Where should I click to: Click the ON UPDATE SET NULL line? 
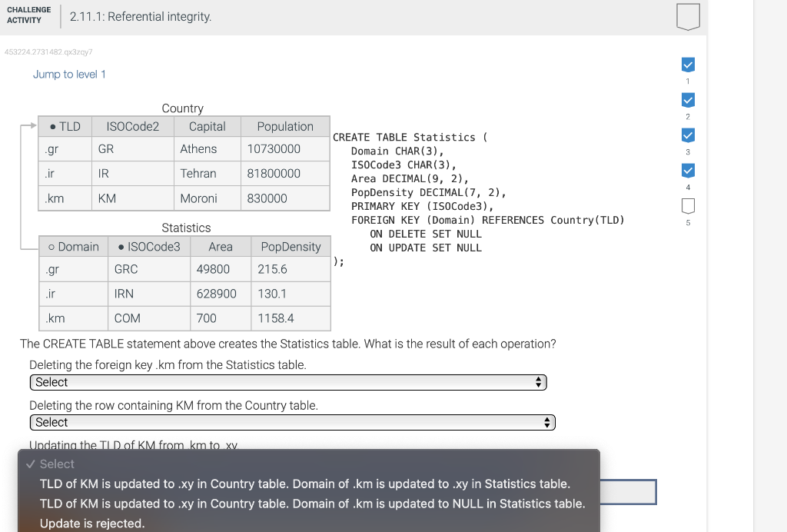pyautogui.click(x=426, y=248)
